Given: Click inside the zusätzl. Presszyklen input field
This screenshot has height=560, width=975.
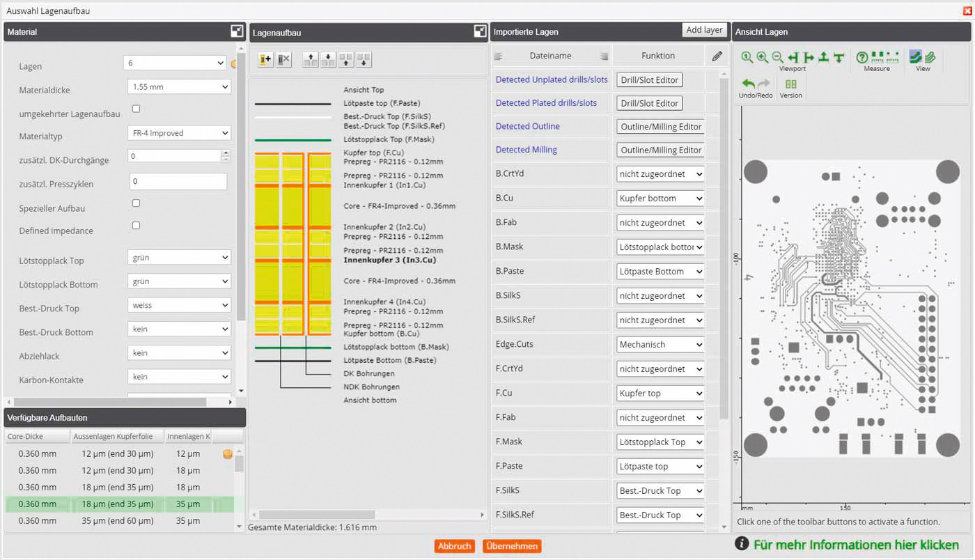Looking at the screenshot, I should click(x=178, y=182).
